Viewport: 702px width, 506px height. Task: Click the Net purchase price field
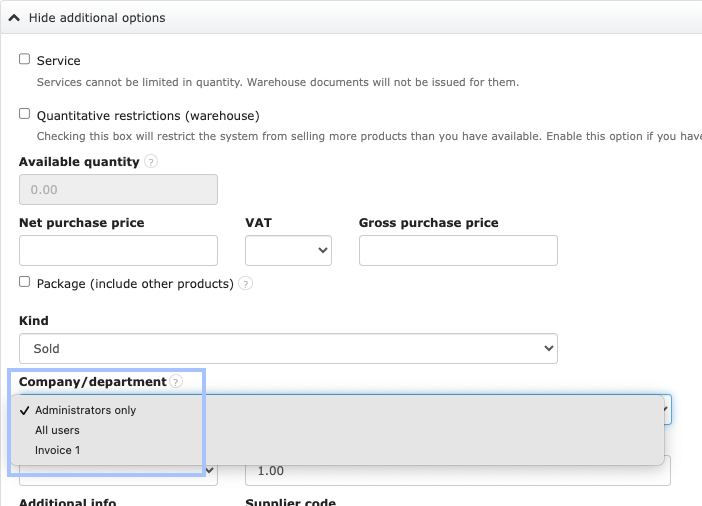click(x=118, y=250)
